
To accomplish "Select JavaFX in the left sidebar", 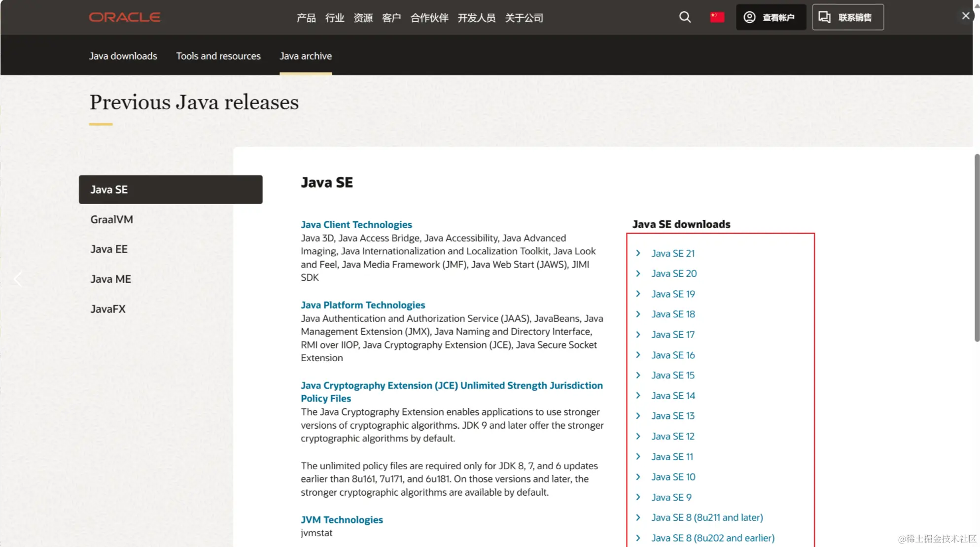I will (x=108, y=309).
